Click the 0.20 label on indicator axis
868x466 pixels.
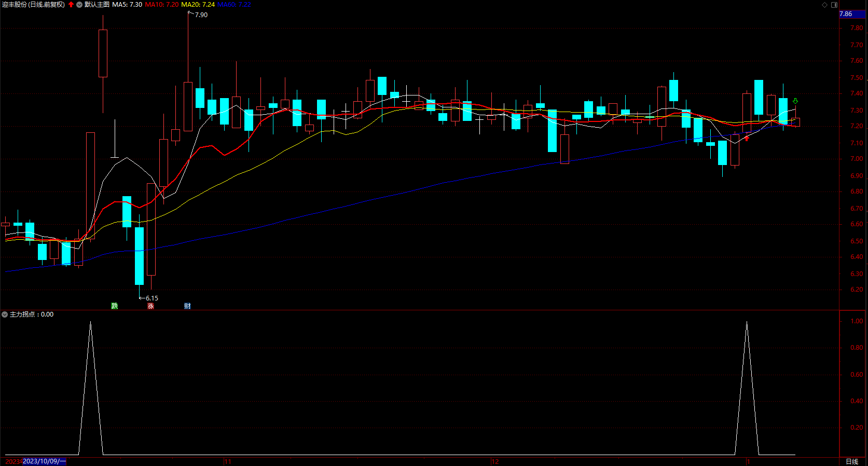(857, 428)
